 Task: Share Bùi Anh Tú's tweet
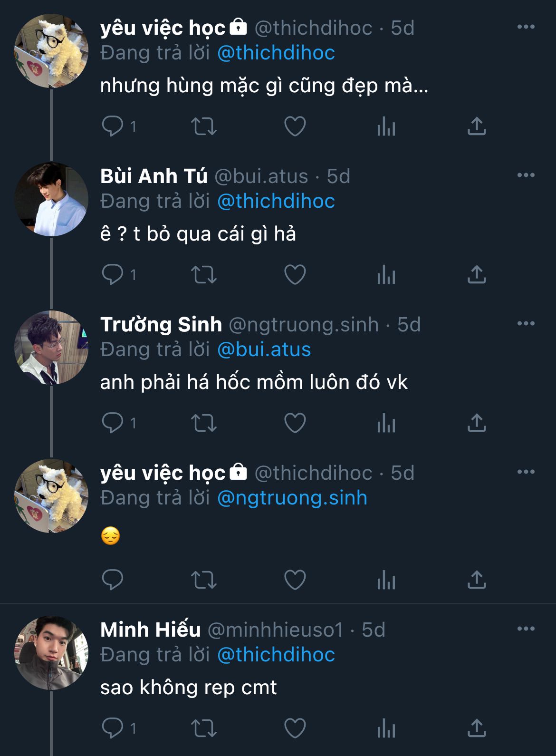click(x=477, y=275)
